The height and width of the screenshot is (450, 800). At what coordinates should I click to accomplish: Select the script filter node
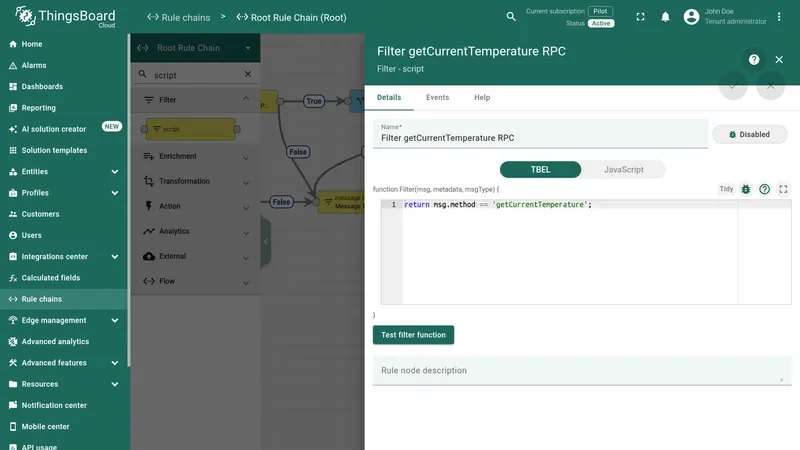(x=191, y=129)
